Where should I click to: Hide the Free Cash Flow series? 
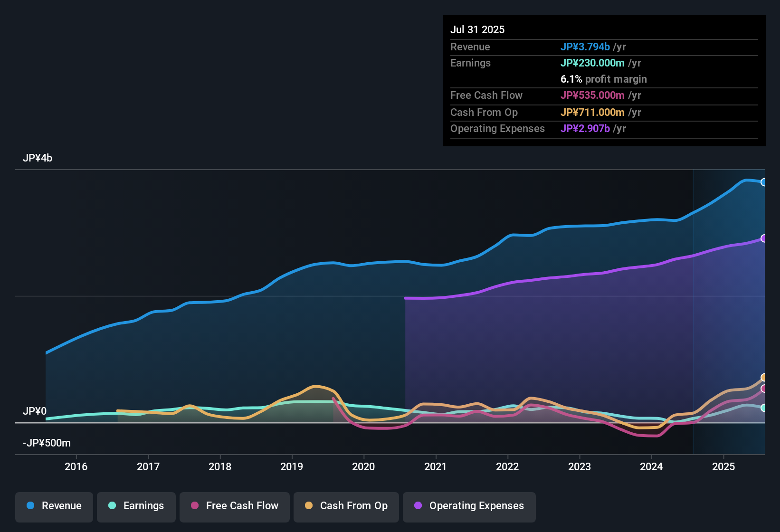pos(234,506)
